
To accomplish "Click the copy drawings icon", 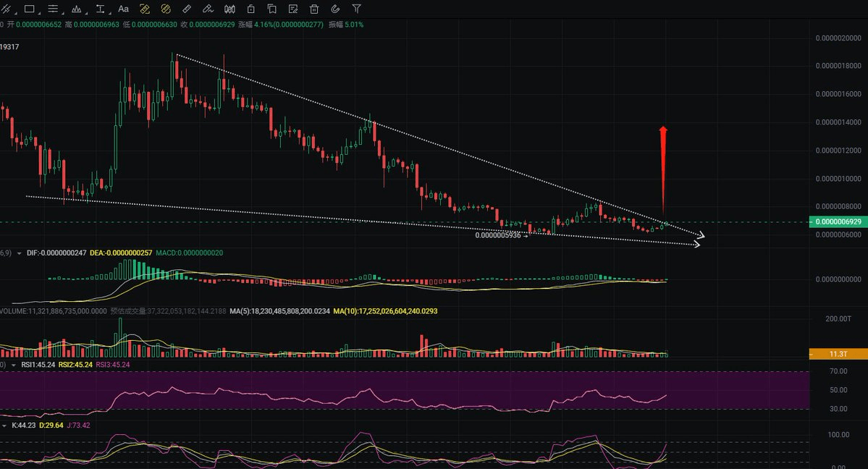I will [271, 9].
